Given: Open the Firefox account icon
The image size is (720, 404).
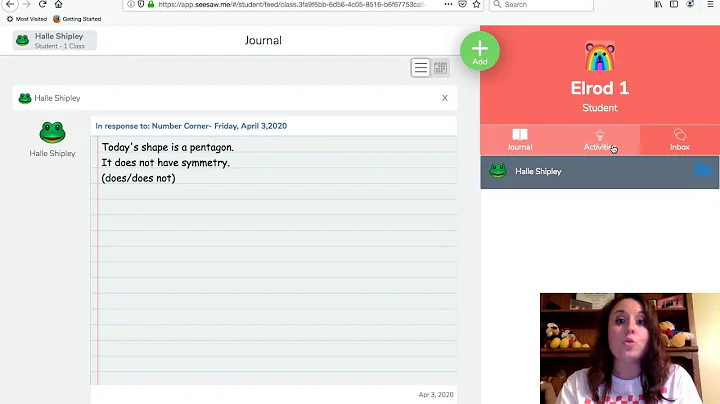Looking at the screenshot, I should point(690,4).
